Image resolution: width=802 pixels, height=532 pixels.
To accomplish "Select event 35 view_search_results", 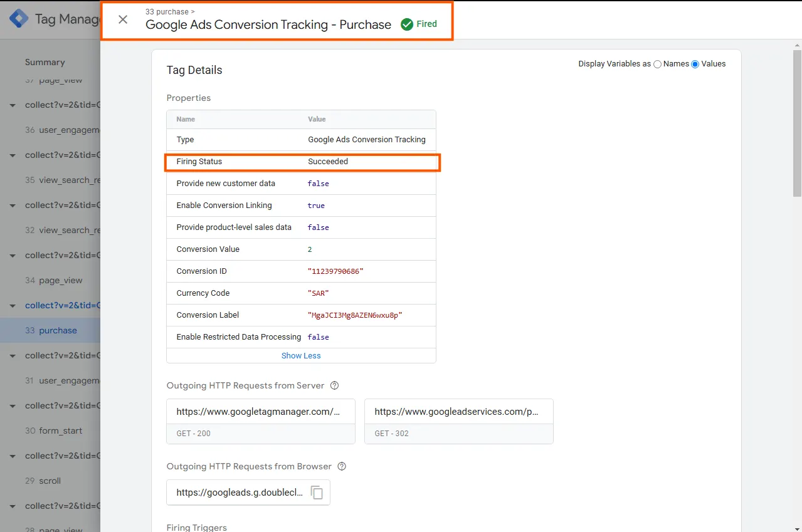I will (x=50, y=180).
